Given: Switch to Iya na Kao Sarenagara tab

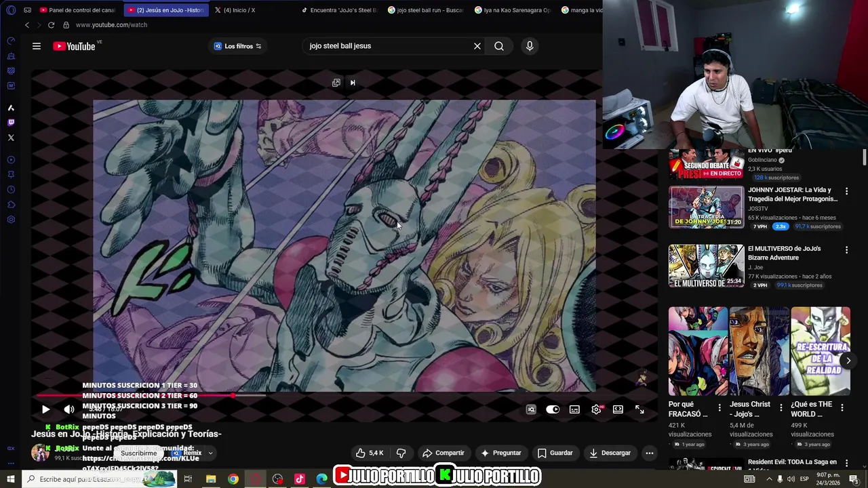Looking at the screenshot, I should [x=513, y=10].
